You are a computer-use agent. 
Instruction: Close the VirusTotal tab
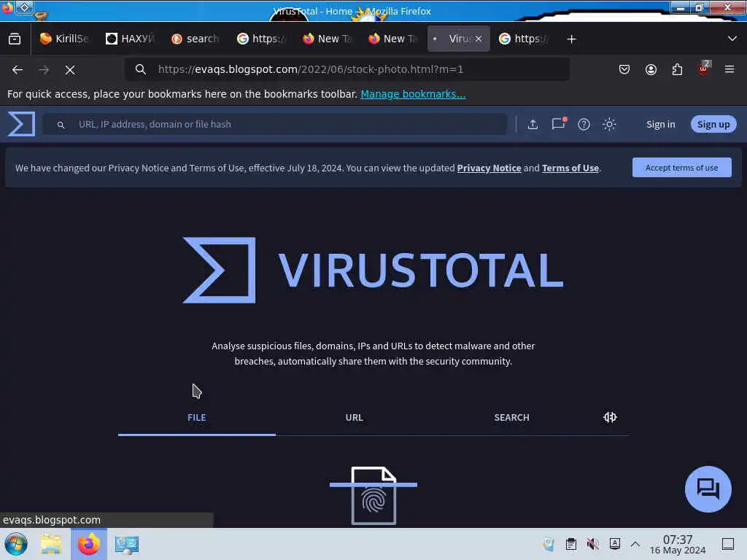tap(479, 39)
